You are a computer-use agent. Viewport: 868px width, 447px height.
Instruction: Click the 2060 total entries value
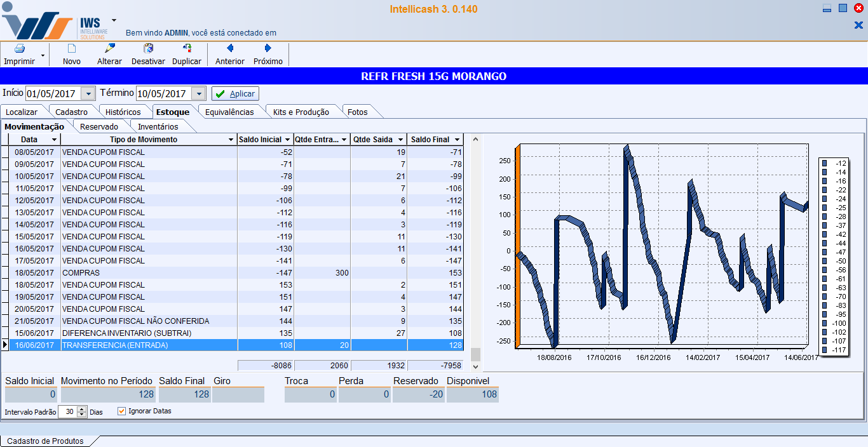point(322,366)
